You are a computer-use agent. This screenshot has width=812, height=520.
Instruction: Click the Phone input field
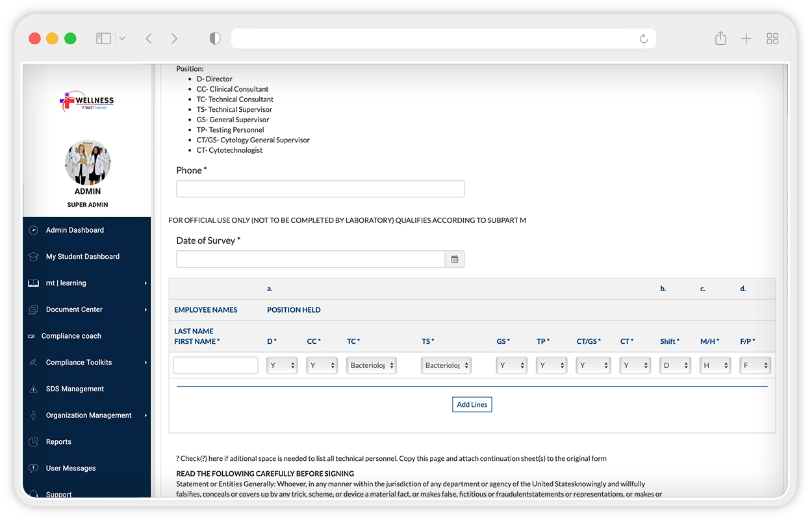click(320, 189)
